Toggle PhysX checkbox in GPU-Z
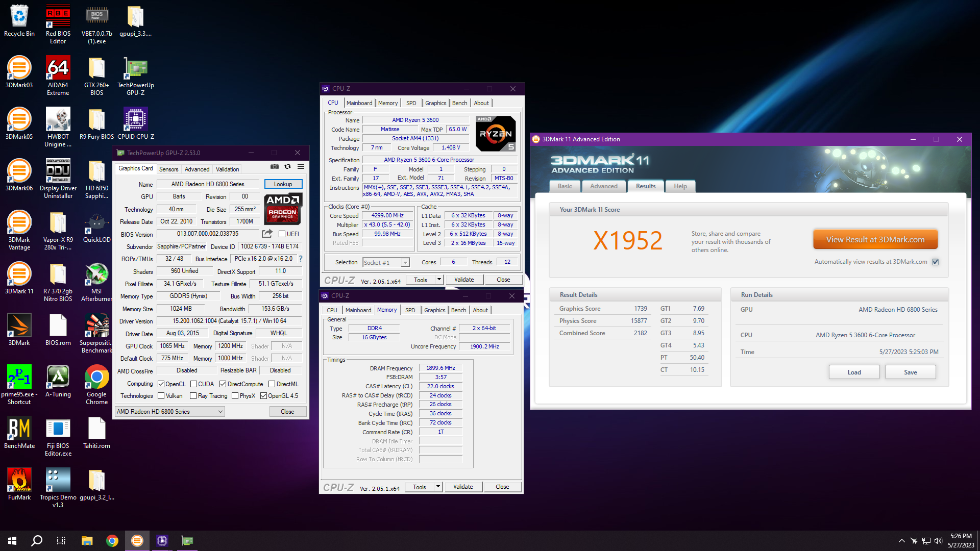The height and width of the screenshot is (551, 980). (x=235, y=396)
